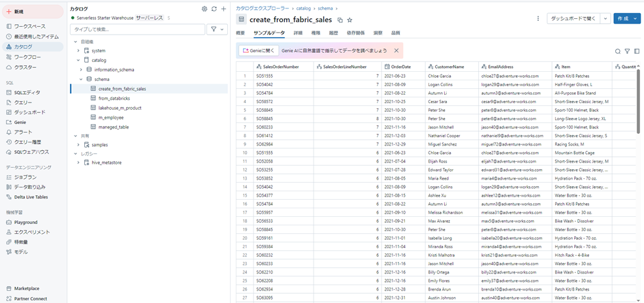Open ワークフロー in sidebar
Screen dimensions: 644x303
33,57
